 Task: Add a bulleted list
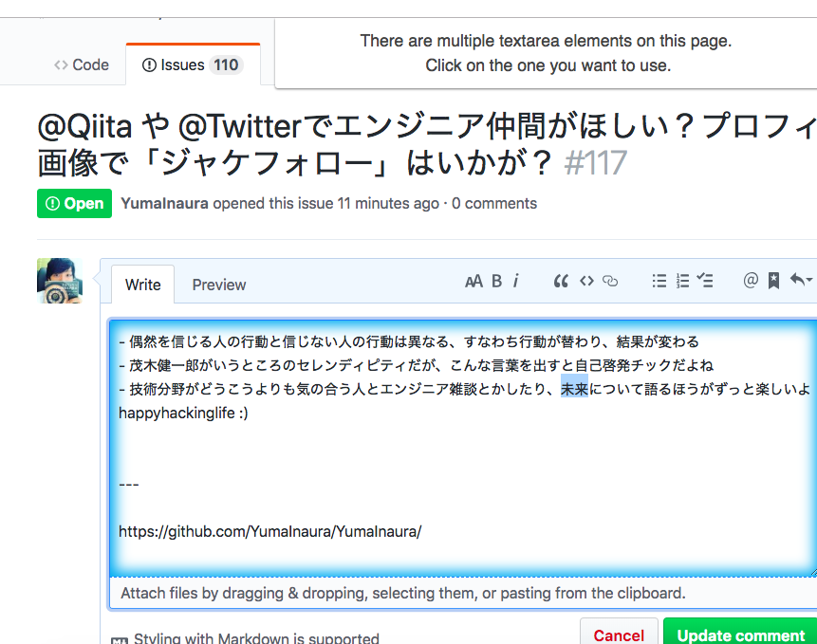pyautogui.click(x=659, y=281)
